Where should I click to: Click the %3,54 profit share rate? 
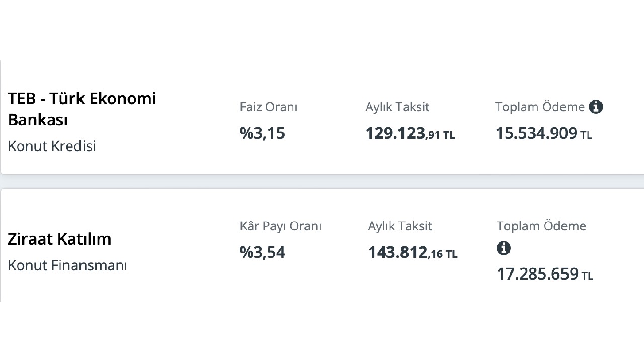[262, 252]
